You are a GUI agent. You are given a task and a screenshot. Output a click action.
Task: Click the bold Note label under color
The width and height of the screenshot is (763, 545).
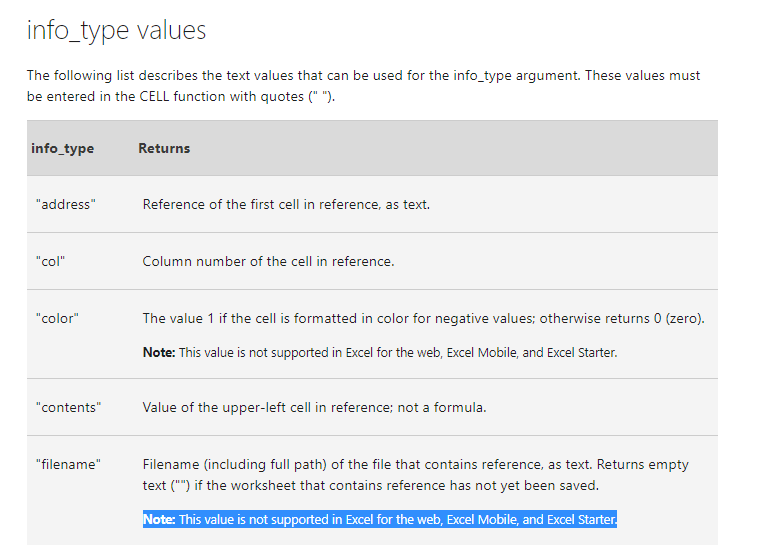click(159, 352)
